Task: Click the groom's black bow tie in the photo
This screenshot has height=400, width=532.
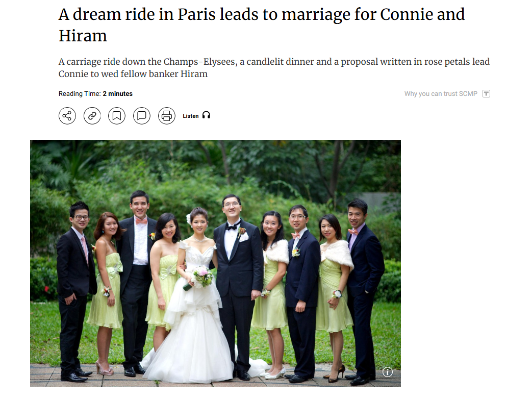Action: coord(232,227)
